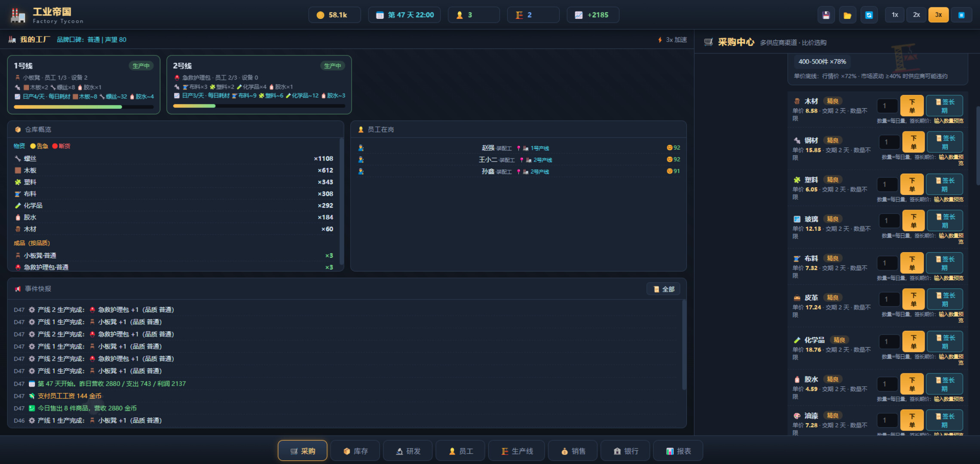Place order for 玻璃
This screenshot has height=464, width=980.
click(913, 220)
